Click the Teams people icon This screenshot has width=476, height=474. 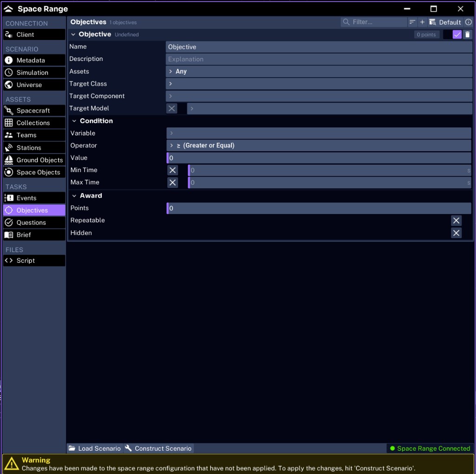pyautogui.click(x=9, y=135)
